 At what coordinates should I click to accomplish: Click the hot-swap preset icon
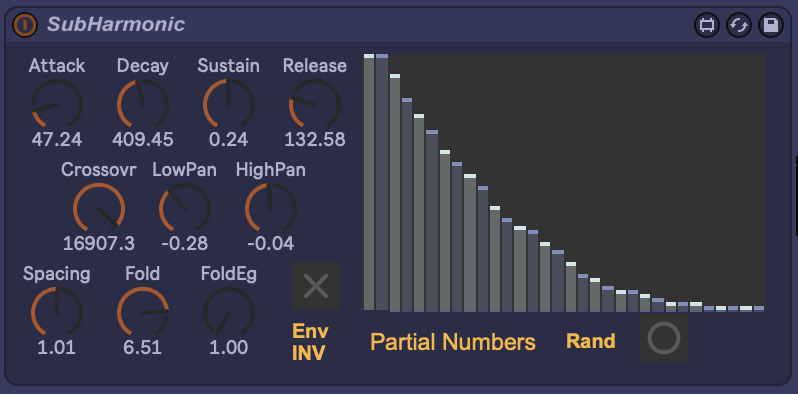click(x=739, y=25)
